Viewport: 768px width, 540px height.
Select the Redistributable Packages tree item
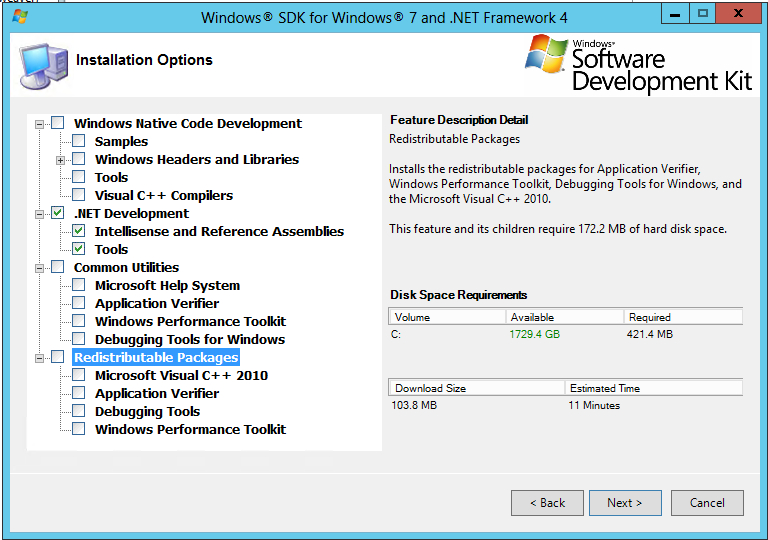(156, 358)
